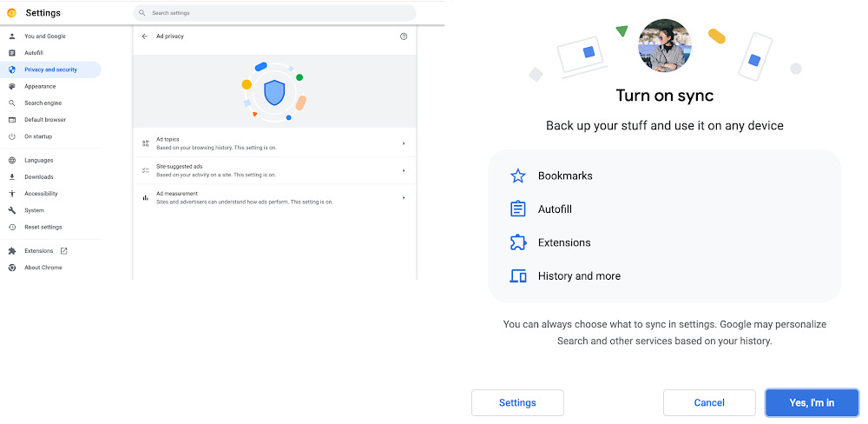
Task: Cancel the Turn on sync dialog
Action: (709, 403)
